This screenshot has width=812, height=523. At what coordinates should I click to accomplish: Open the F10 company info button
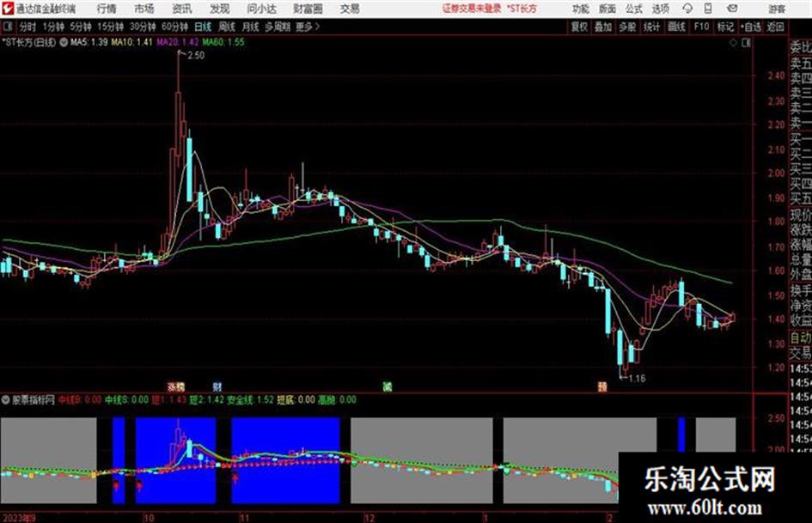pos(701,27)
